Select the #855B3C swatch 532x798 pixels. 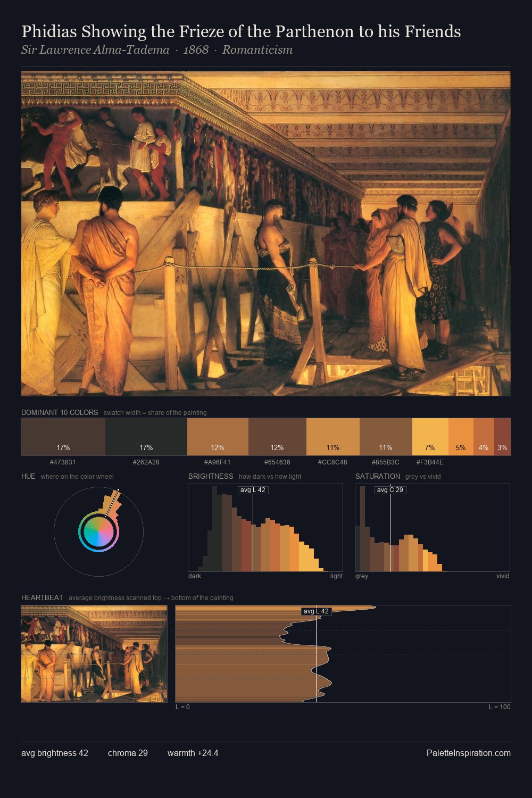point(386,437)
